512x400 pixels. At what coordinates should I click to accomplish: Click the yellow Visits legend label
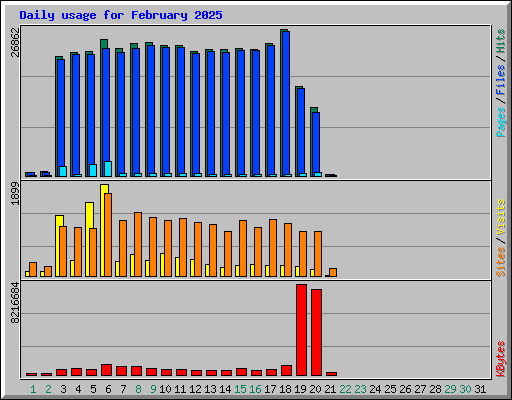coord(500,218)
